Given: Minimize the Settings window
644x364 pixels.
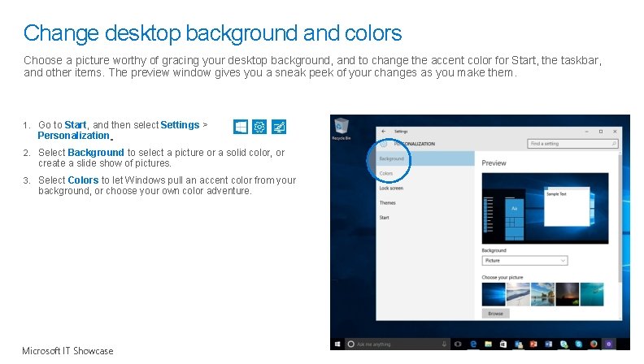Looking at the screenshot, I should pyautogui.click(x=587, y=132).
